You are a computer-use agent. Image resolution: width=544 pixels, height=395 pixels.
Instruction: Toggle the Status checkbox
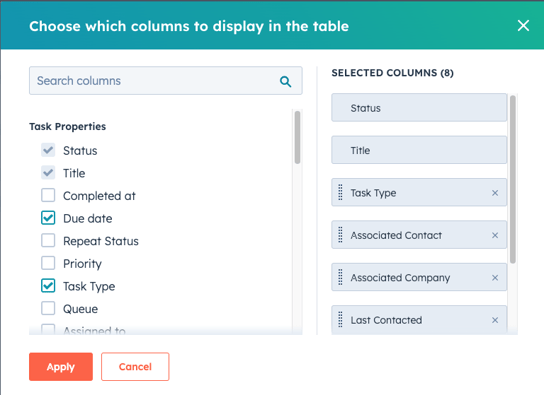pyautogui.click(x=48, y=150)
